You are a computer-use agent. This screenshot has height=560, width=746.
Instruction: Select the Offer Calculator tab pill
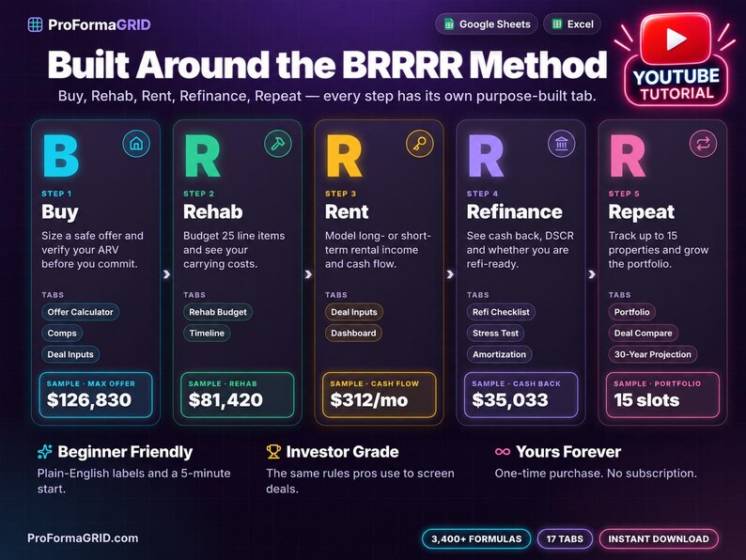(81, 312)
